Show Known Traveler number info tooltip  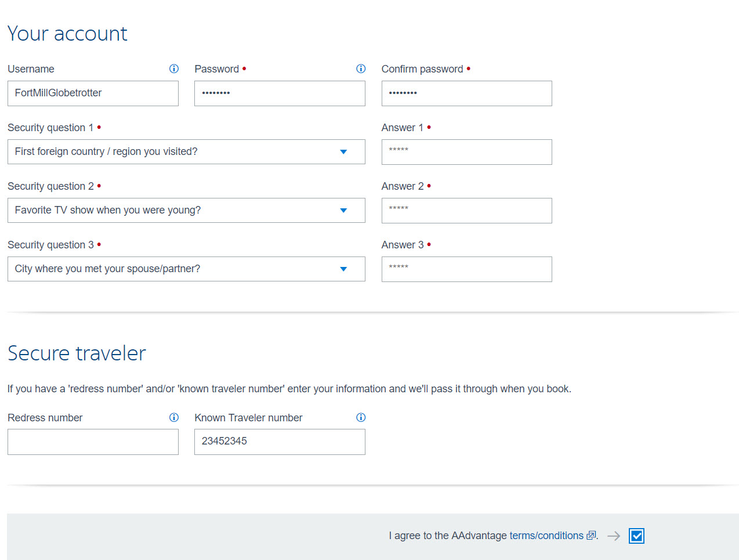tap(361, 417)
